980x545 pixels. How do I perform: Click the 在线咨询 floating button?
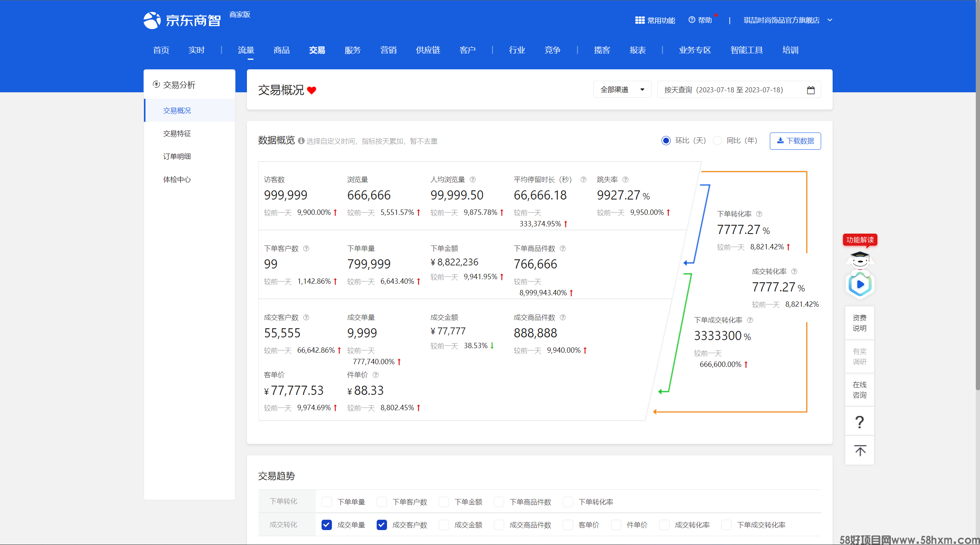(859, 390)
